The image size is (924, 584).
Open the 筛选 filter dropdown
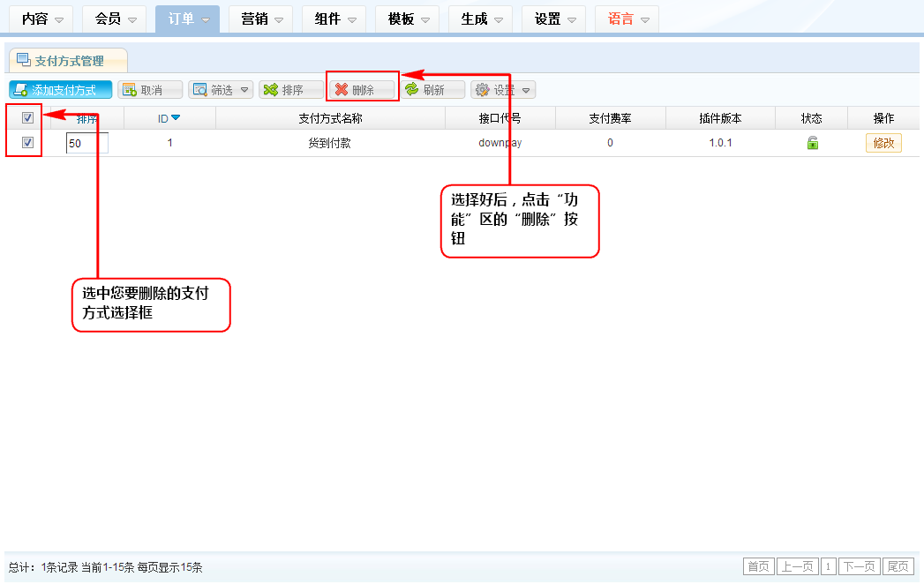(221, 90)
